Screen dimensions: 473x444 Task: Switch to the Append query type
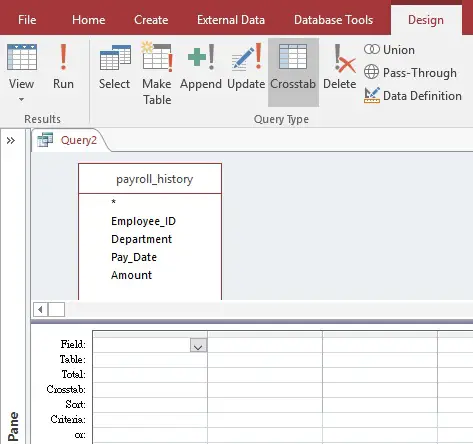[x=201, y=67]
